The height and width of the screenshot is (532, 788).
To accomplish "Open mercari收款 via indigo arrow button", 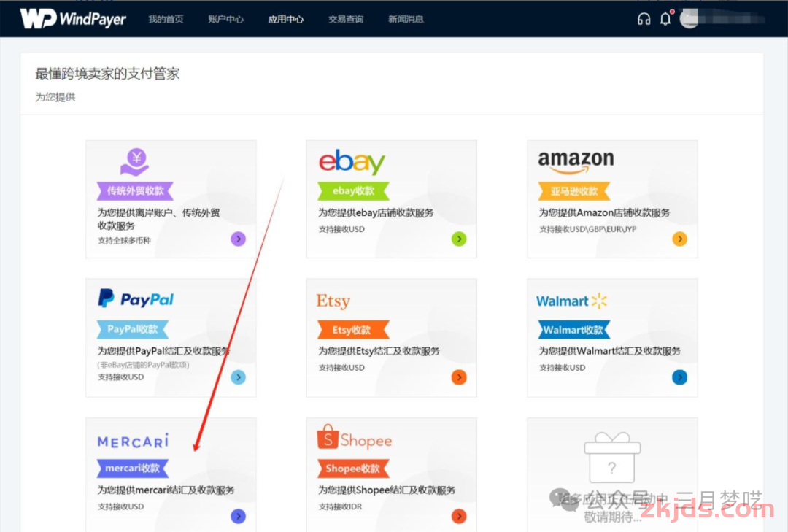I will 238,516.
